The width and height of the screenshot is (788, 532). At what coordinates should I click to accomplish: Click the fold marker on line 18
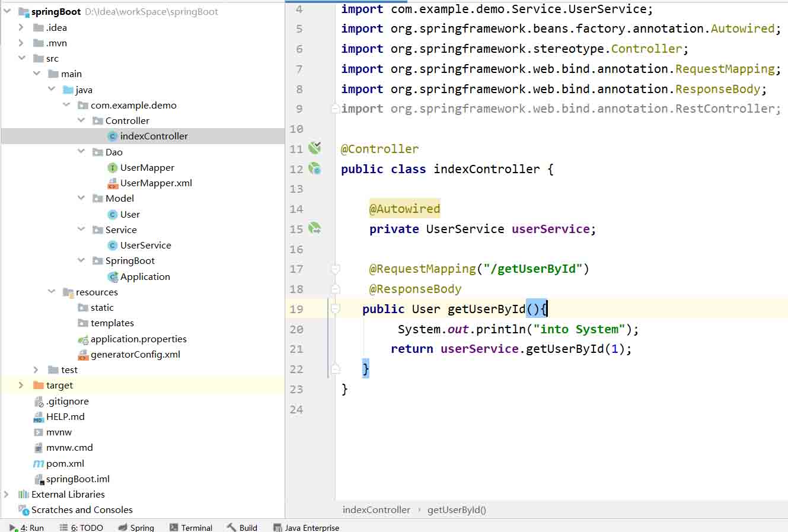click(x=335, y=289)
